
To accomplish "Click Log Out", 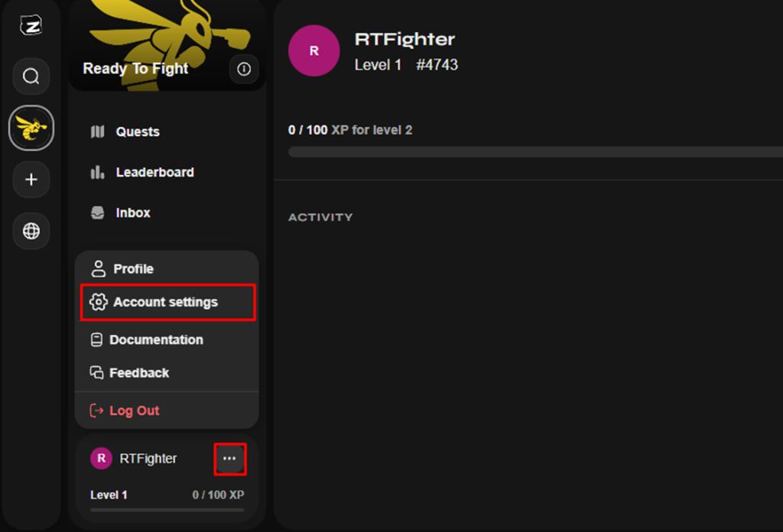I will (x=167, y=410).
